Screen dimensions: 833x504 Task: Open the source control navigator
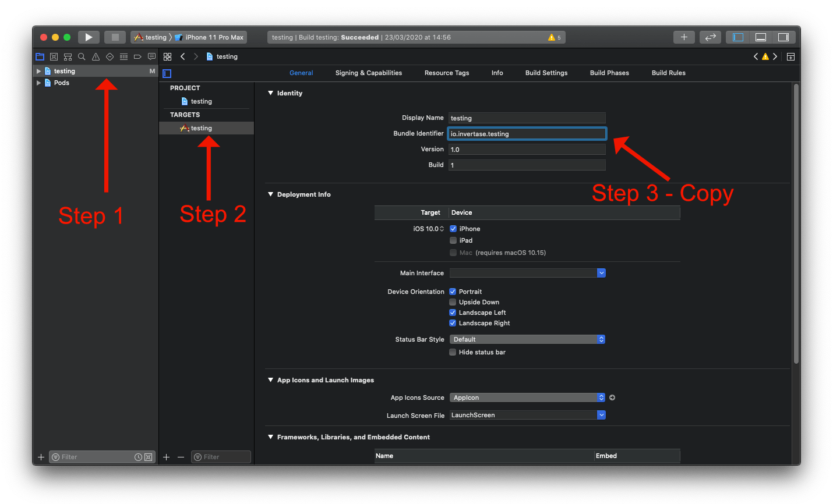(54, 56)
